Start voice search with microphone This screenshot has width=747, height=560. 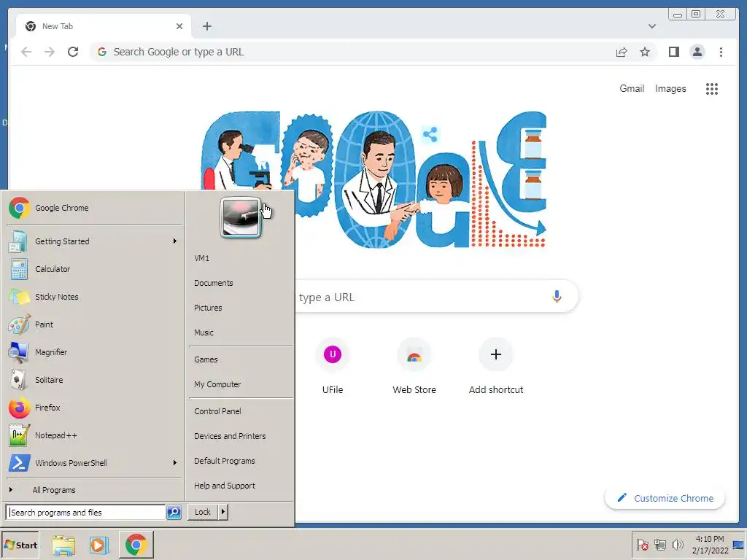(557, 297)
